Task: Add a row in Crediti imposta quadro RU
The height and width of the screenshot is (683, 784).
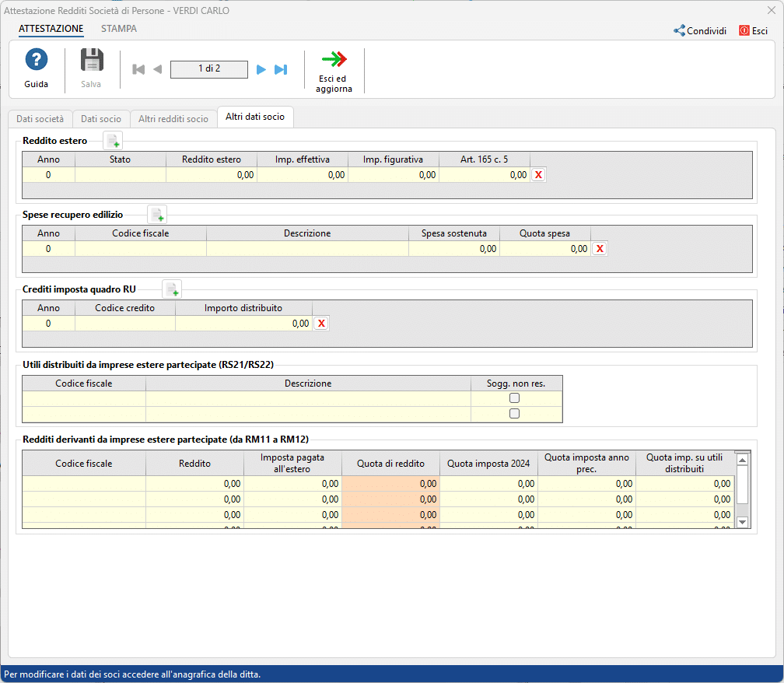Action: click(x=172, y=289)
